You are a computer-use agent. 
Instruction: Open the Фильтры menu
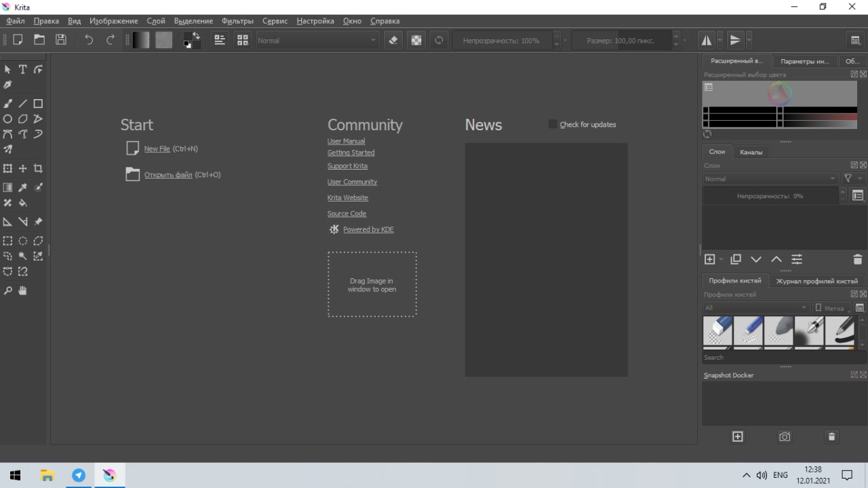click(x=237, y=21)
